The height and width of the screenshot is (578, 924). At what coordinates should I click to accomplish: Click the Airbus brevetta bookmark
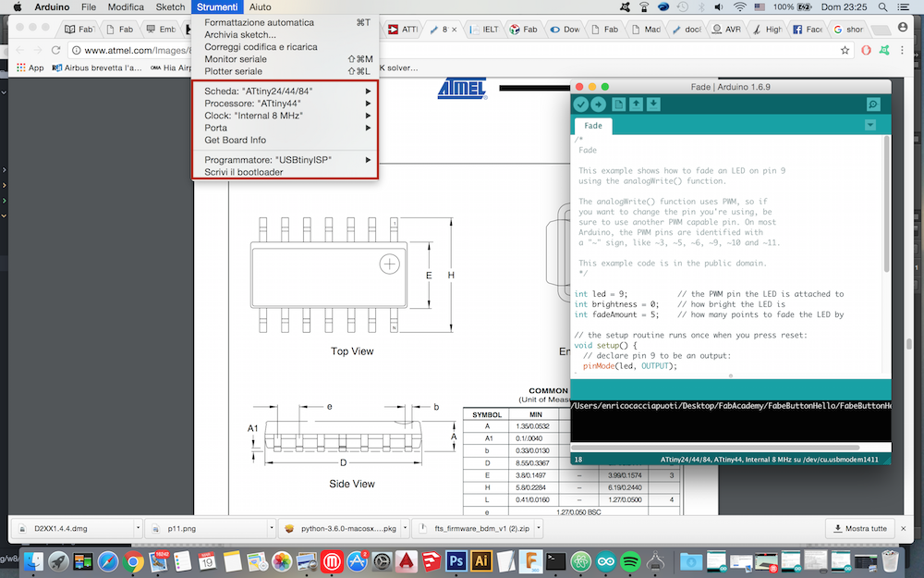(x=97, y=68)
